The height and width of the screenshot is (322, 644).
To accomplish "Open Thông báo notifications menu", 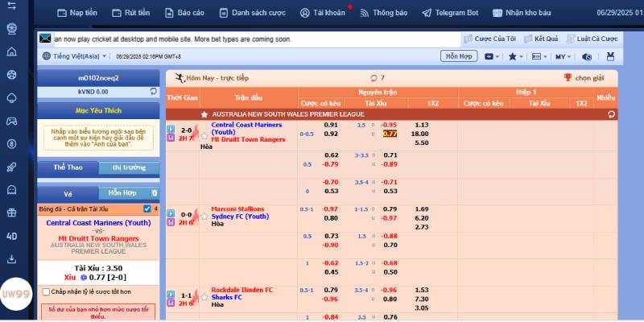I will click(x=384, y=13).
